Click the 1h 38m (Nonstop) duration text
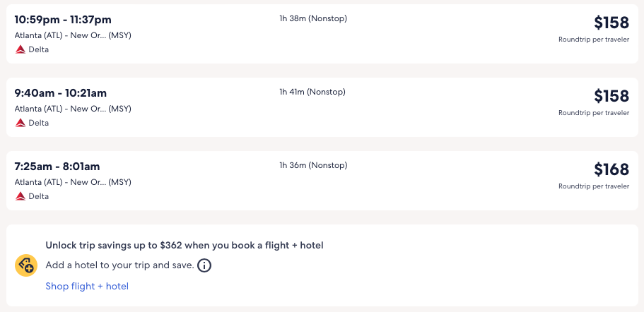This screenshot has height=312, width=644. point(313,18)
